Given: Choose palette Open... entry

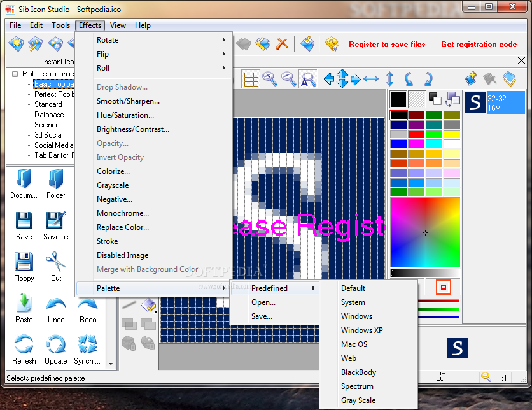Looking at the screenshot, I should [x=274, y=302].
